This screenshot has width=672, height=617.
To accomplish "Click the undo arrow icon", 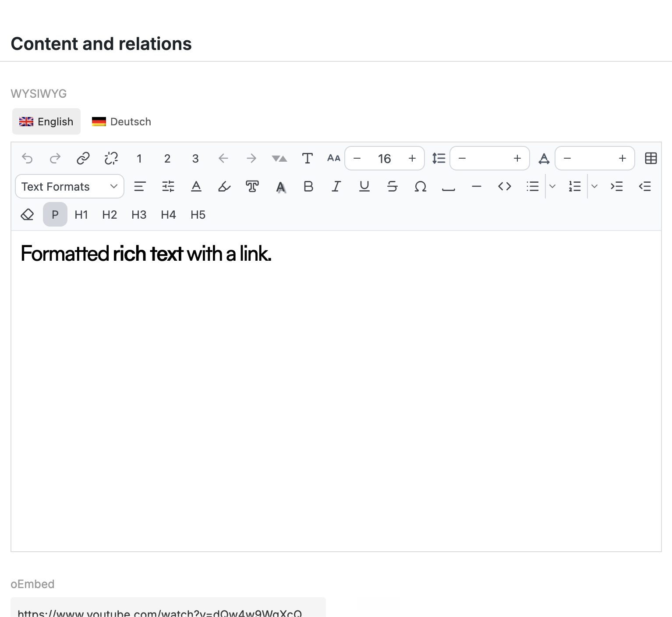I will pyautogui.click(x=27, y=158).
